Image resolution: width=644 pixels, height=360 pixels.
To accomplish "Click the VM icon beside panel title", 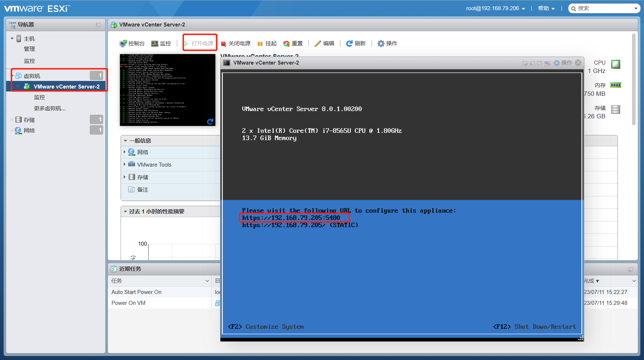I will pos(114,25).
